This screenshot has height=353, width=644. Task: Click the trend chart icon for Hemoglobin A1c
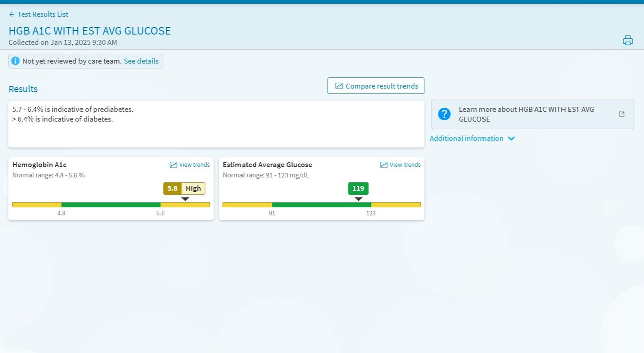173,165
